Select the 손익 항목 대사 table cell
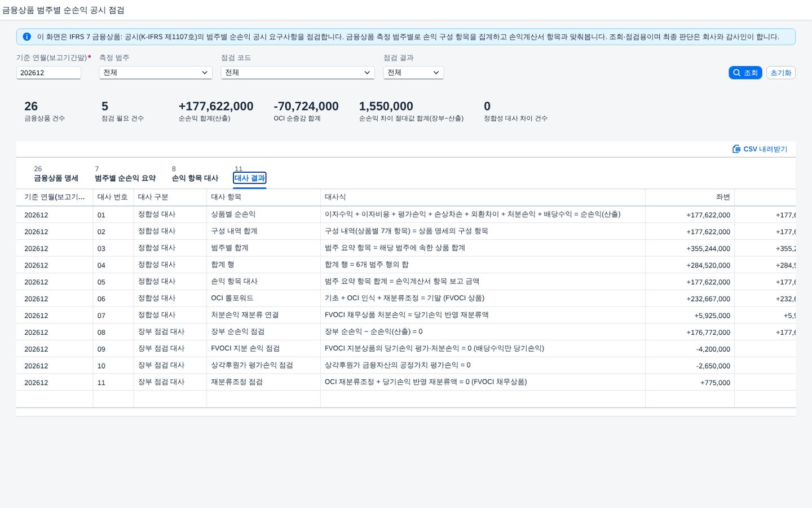The width and height of the screenshot is (812, 508). (x=263, y=282)
